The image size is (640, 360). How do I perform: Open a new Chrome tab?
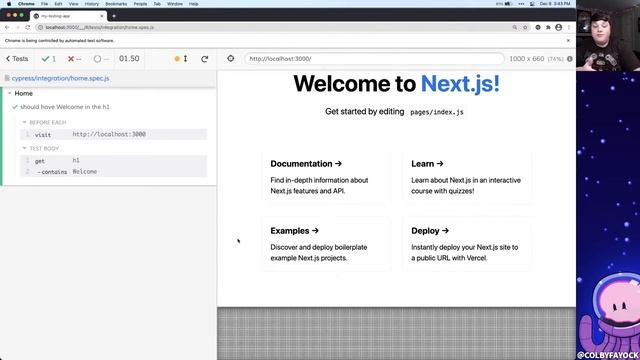pyautogui.click(x=114, y=16)
